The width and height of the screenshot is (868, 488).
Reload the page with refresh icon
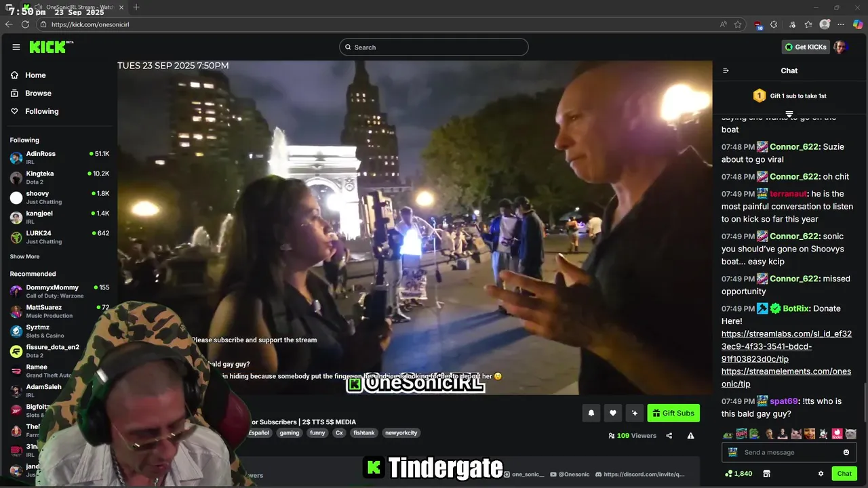coord(25,24)
